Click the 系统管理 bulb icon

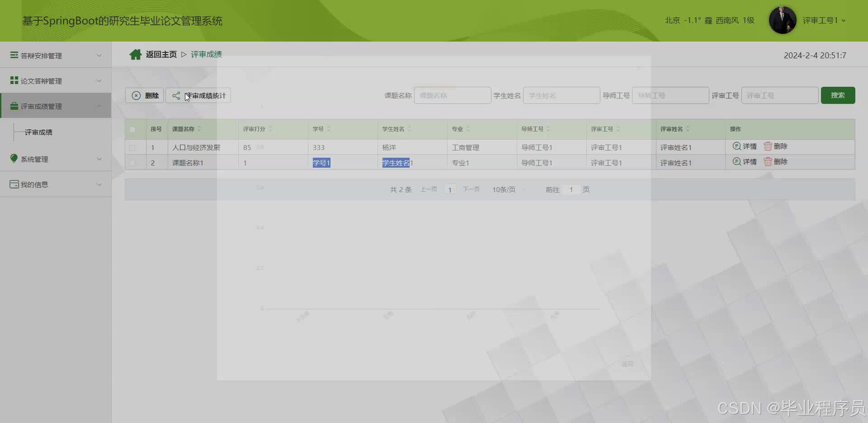(x=14, y=158)
